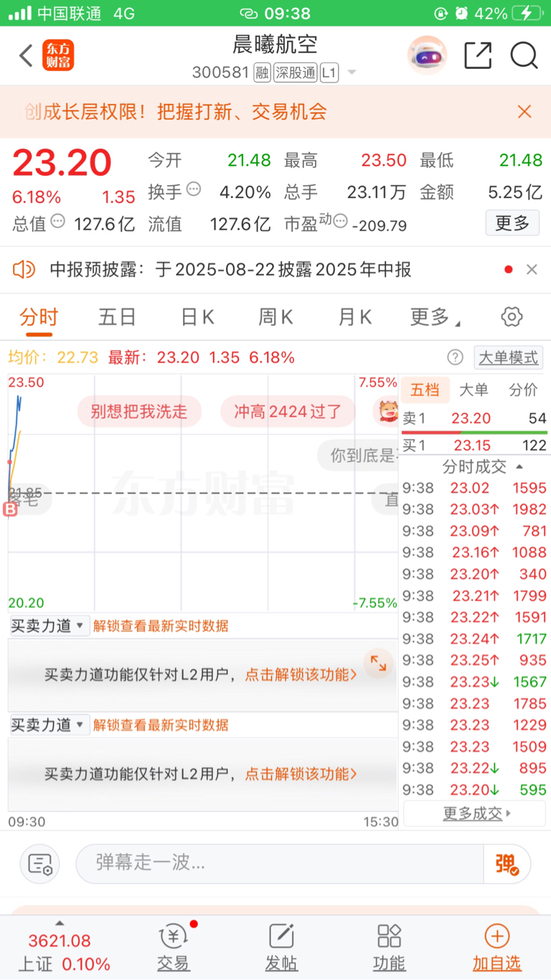Close the 创成长层权限 banner

[524, 112]
